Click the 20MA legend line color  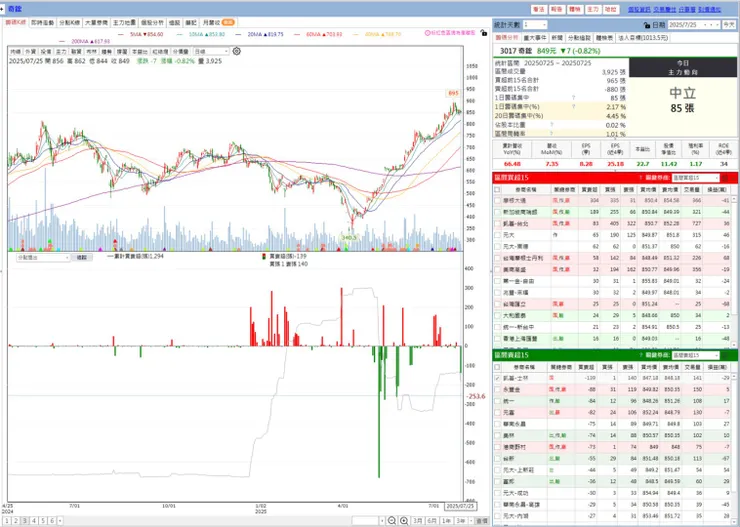(x=238, y=34)
